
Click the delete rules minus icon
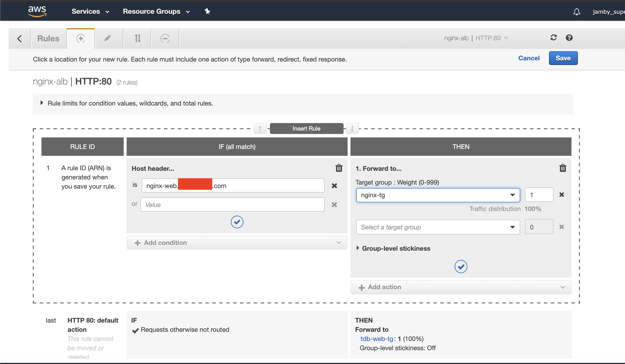click(165, 38)
